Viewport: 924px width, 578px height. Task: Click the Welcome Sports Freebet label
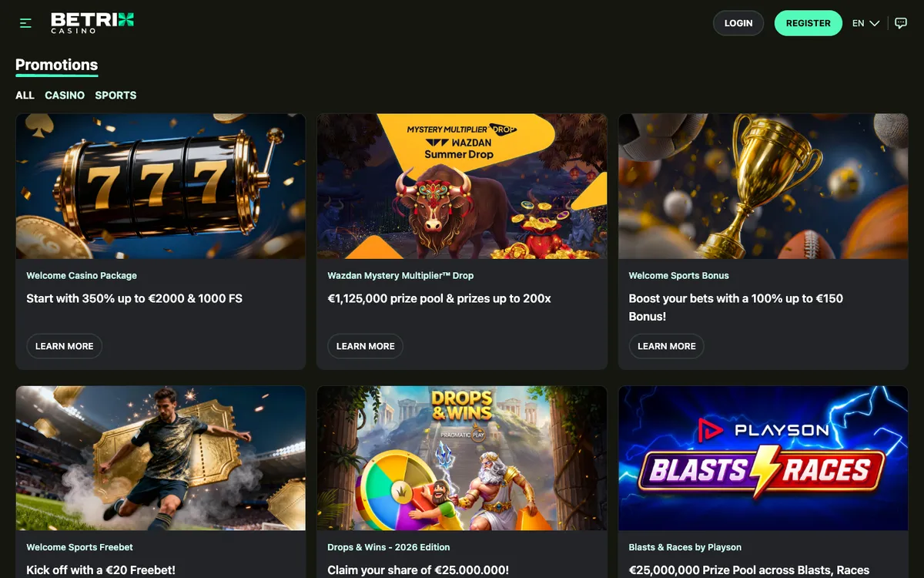pyautogui.click(x=79, y=547)
